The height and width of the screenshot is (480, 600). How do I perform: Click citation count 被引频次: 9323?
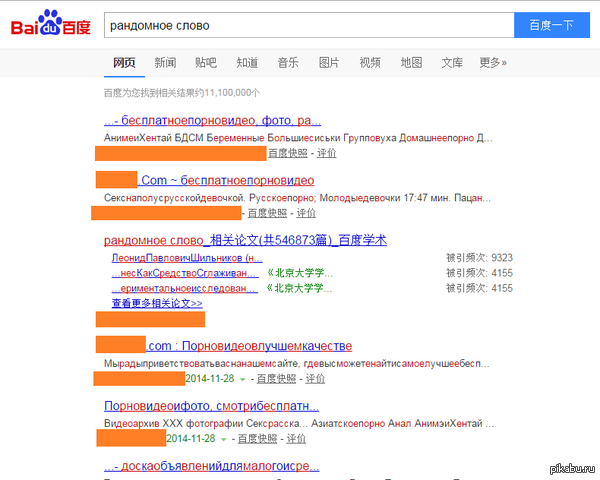click(479, 258)
